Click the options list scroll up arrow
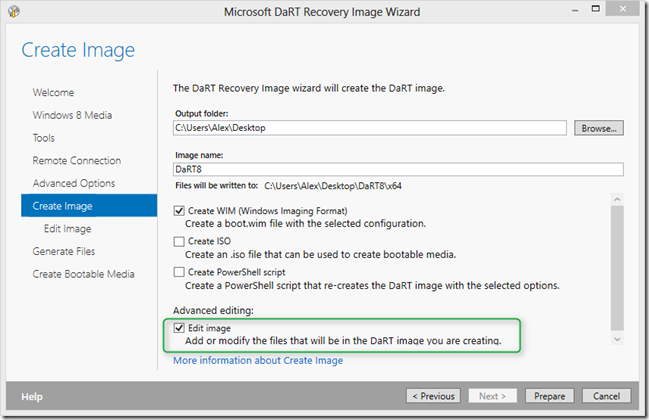 pos(617,199)
